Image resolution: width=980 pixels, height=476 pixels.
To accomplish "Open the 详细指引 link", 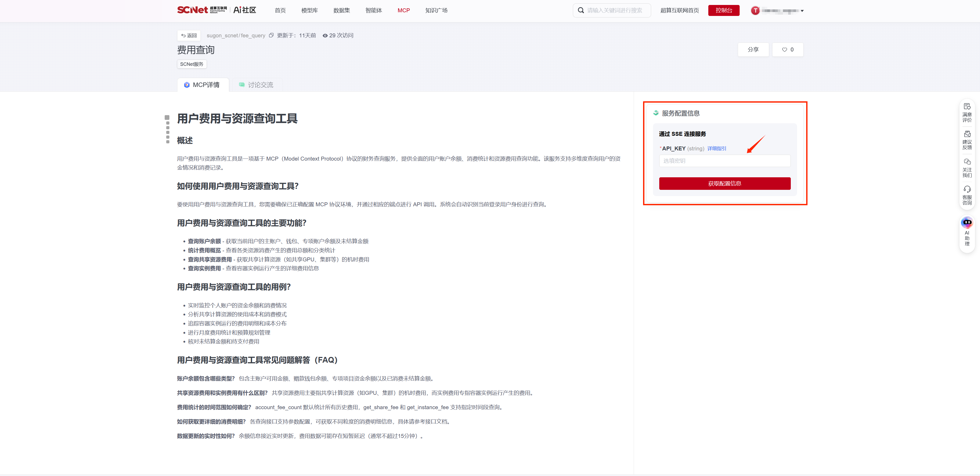I will tap(716, 148).
